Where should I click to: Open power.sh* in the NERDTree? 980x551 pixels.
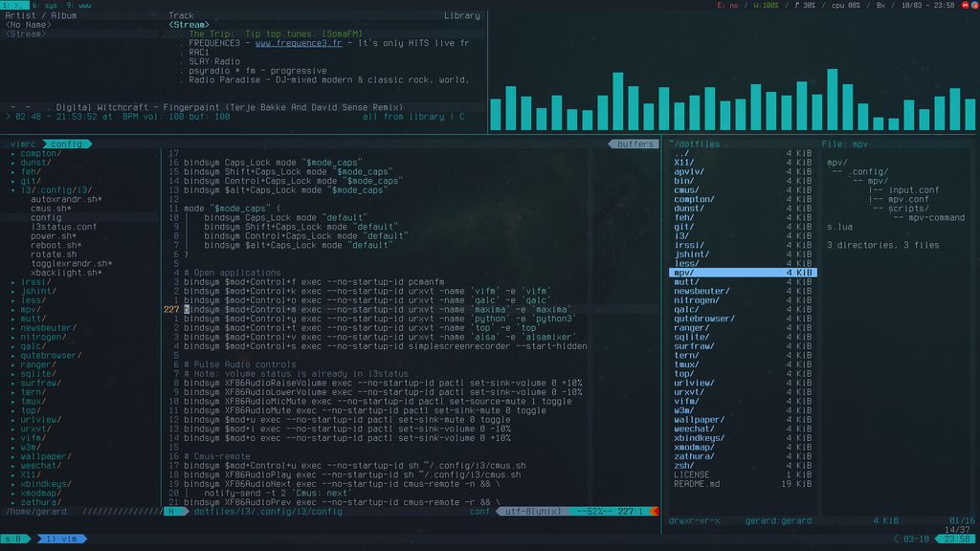[54, 236]
